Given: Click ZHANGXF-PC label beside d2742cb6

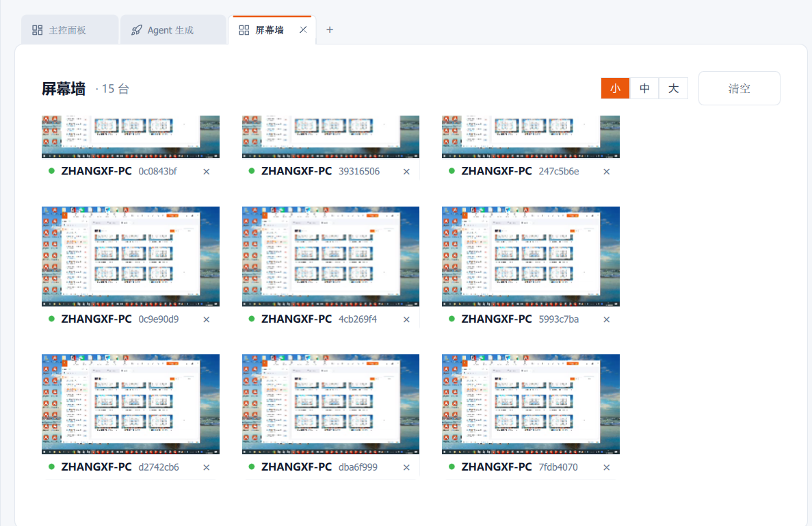Looking at the screenshot, I should click(96, 467).
